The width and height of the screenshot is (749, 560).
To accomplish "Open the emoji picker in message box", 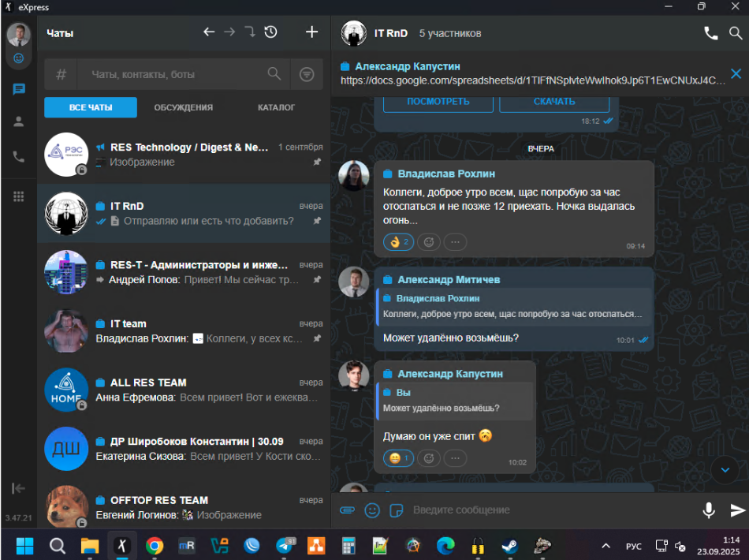I will point(372,510).
